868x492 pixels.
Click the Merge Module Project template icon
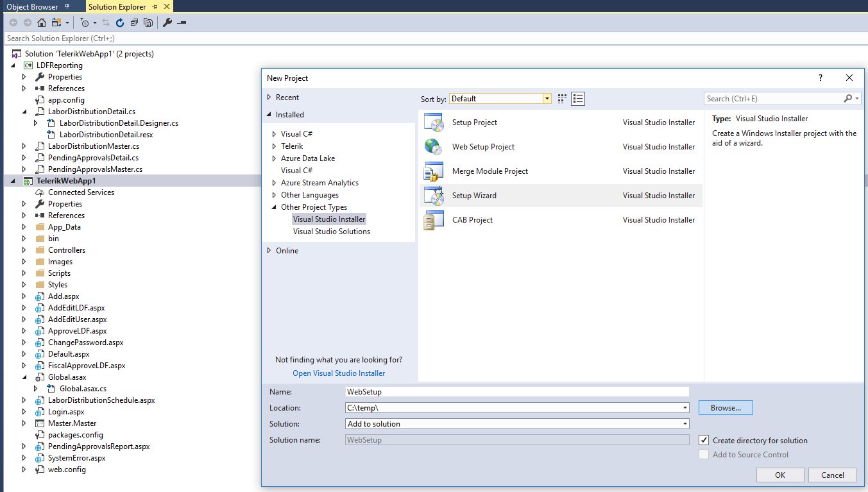point(434,171)
